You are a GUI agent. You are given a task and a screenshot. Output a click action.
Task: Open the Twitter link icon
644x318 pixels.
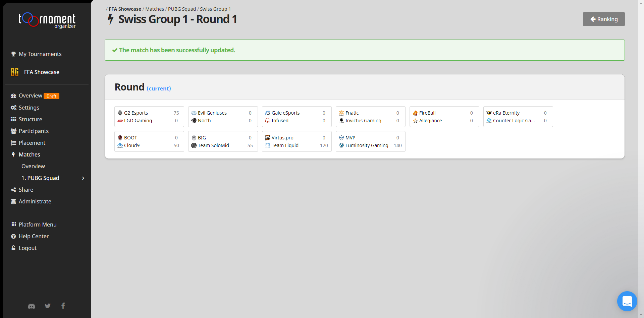48,306
